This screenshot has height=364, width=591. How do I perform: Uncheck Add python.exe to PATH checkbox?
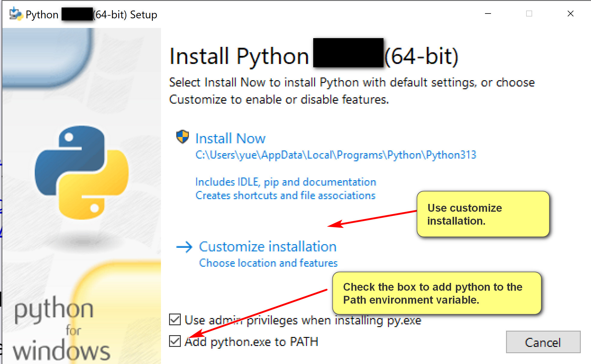[175, 341]
